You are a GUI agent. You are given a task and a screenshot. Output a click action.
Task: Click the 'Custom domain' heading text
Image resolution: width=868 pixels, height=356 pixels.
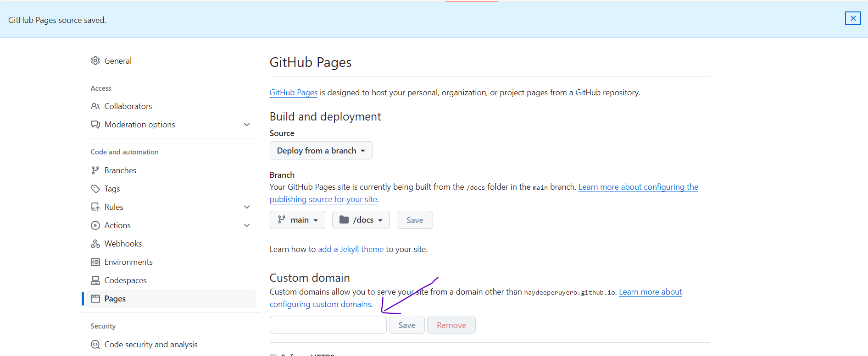[310, 278]
